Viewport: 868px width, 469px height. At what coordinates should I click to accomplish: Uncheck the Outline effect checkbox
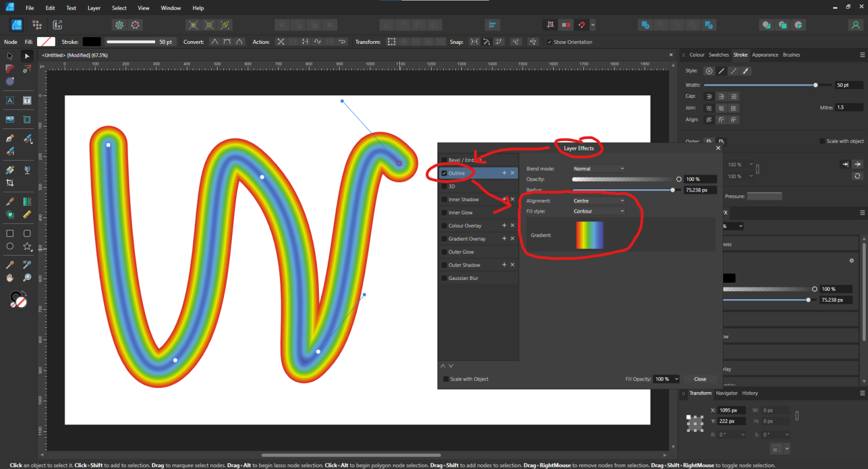click(x=444, y=173)
